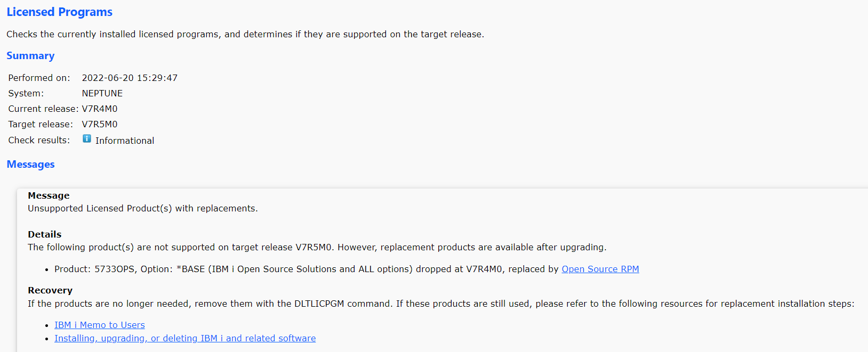
Task: Click the bold Recovery label
Action: point(50,290)
